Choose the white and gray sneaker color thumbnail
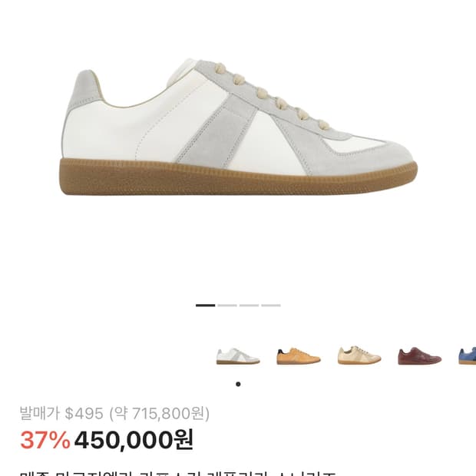Screen dimensions: 476x476 pos(238,356)
